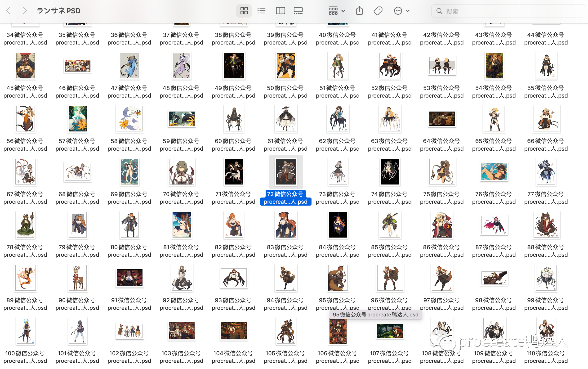Click the Share icon in toolbar
Viewport: 588px width, 369px height.
point(359,11)
